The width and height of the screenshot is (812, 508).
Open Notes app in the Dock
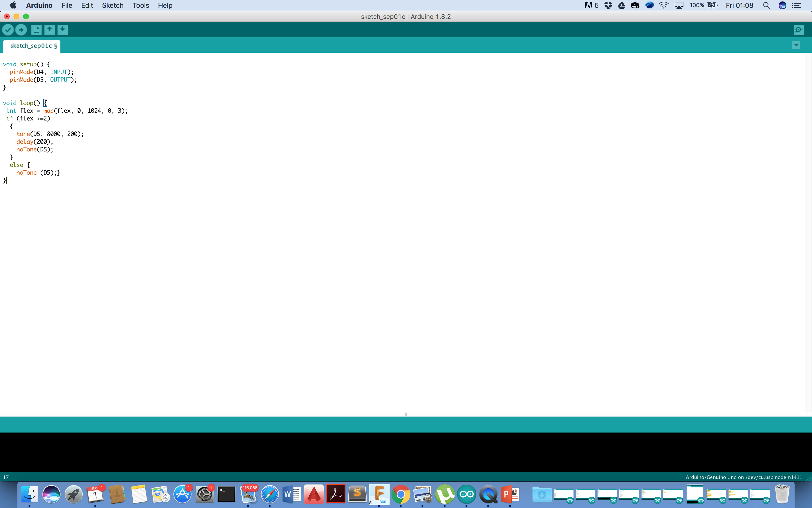(x=139, y=494)
